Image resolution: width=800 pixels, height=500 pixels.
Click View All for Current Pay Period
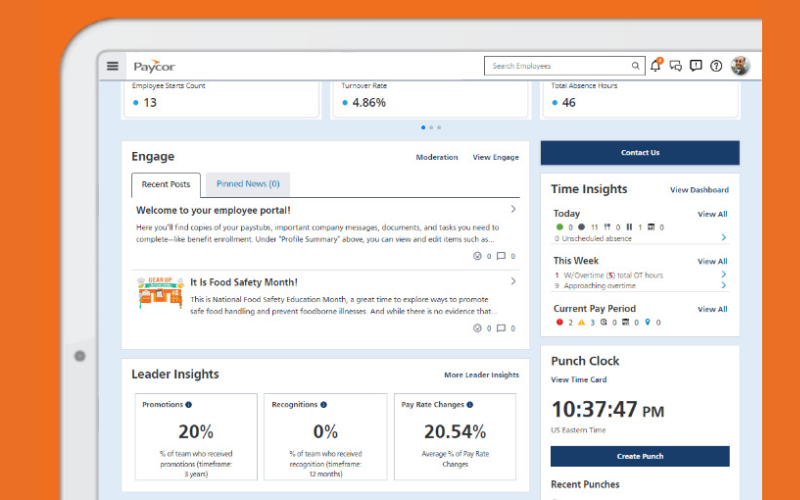coord(712,309)
